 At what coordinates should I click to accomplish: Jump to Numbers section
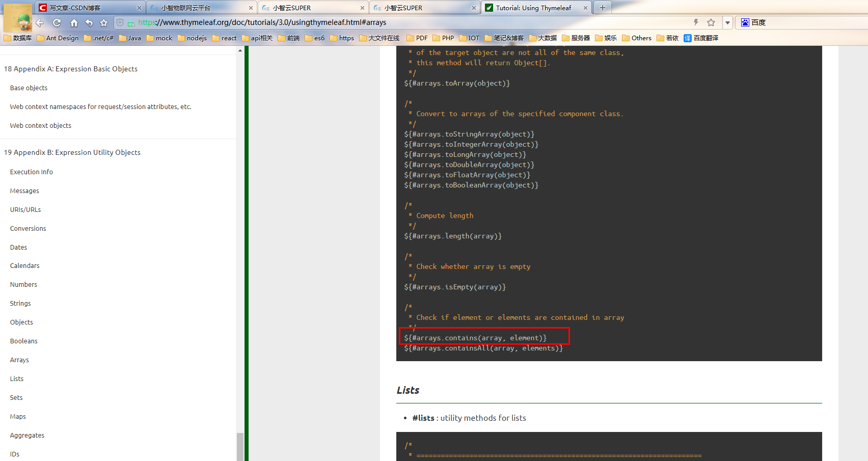coord(23,284)
